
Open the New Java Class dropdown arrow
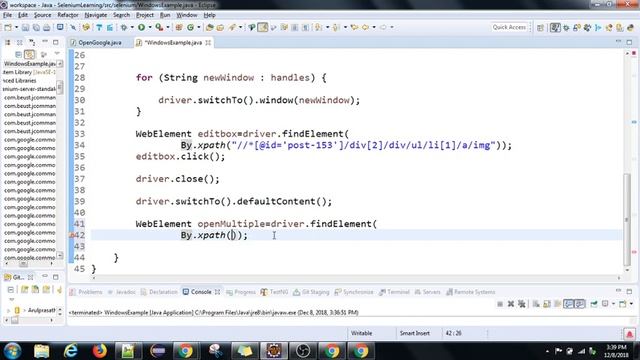click(x=199, y=27)
